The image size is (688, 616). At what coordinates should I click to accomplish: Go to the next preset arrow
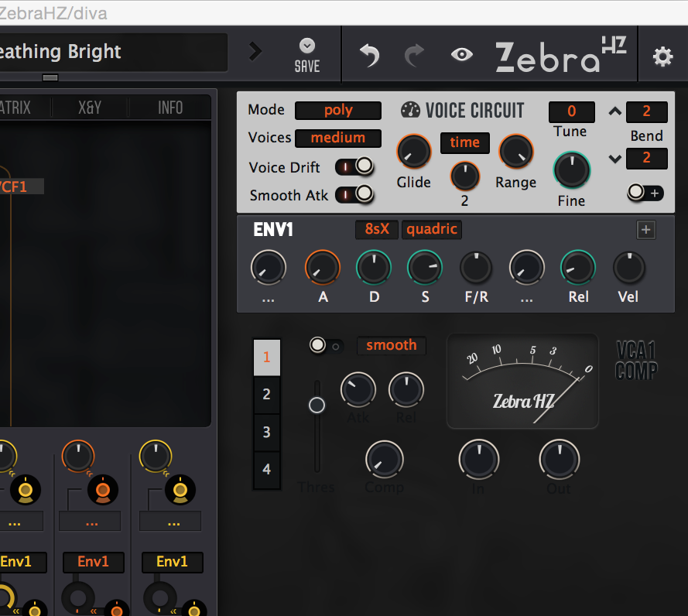(255, 51)
